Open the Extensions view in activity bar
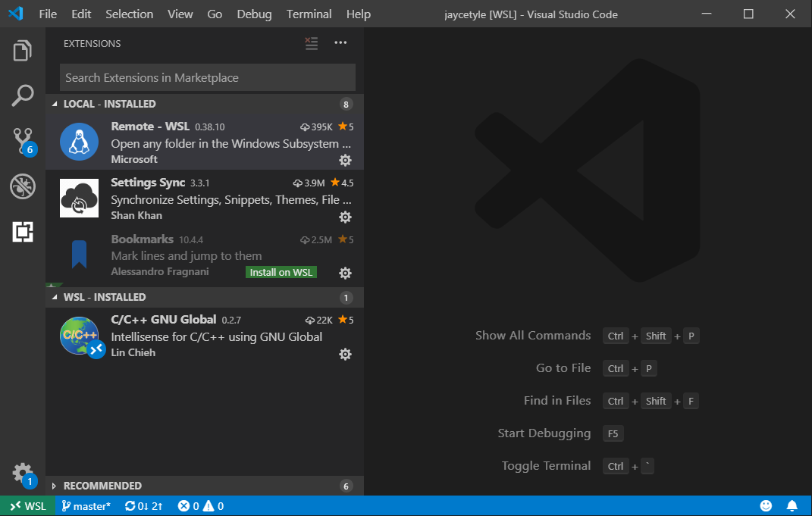The image size is (812, 516). [22, 232]
